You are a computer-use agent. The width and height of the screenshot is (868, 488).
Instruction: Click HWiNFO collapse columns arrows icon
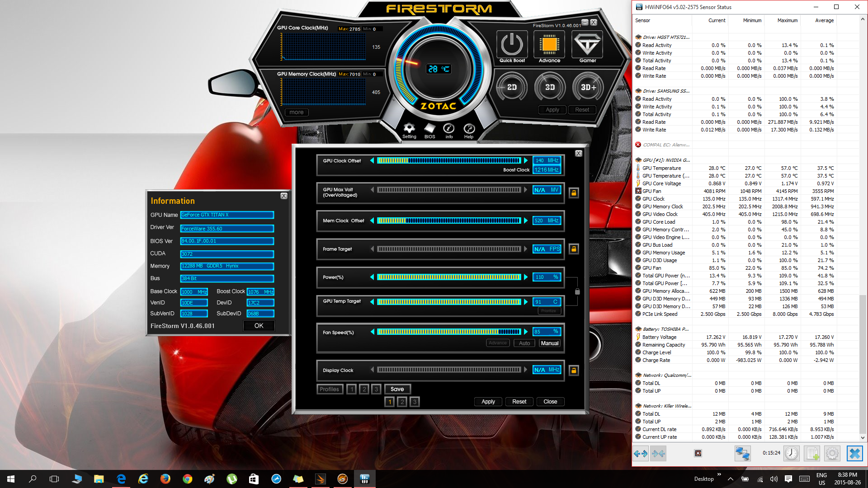[658, 453]
